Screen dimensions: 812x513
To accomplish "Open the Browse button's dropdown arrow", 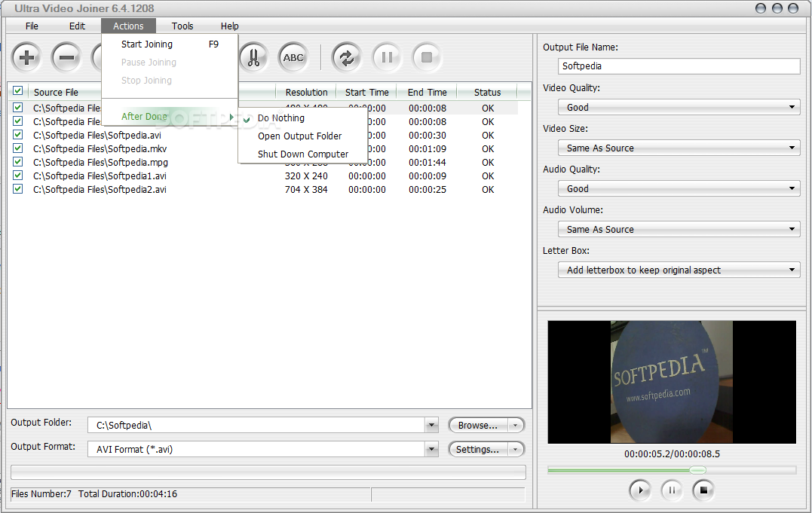I will [515, 426].
